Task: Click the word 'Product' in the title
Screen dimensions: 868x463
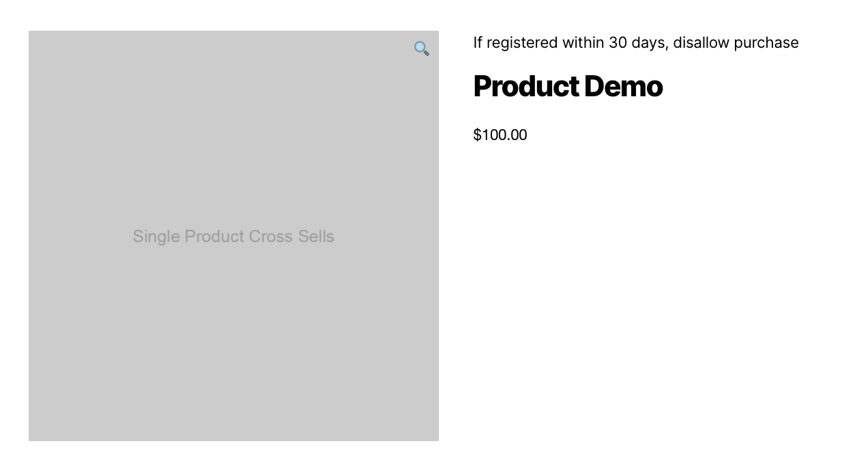Action: click(x=526, y=87)
